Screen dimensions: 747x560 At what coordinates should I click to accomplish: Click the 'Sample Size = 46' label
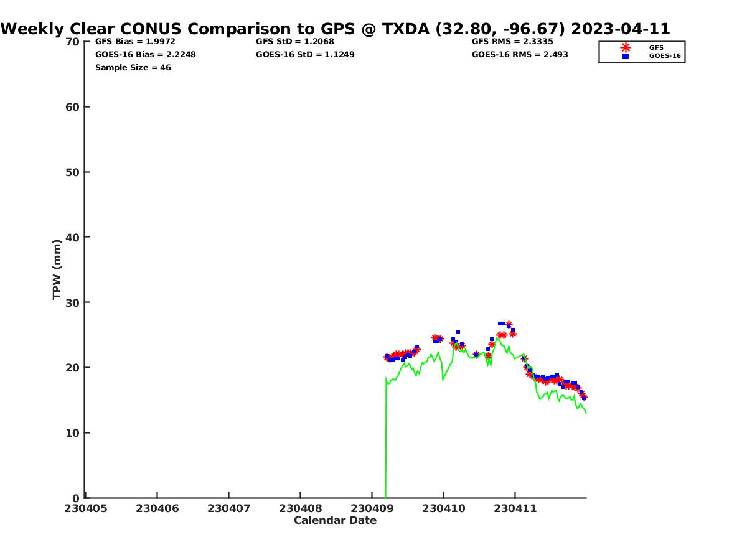pos(133,67)
